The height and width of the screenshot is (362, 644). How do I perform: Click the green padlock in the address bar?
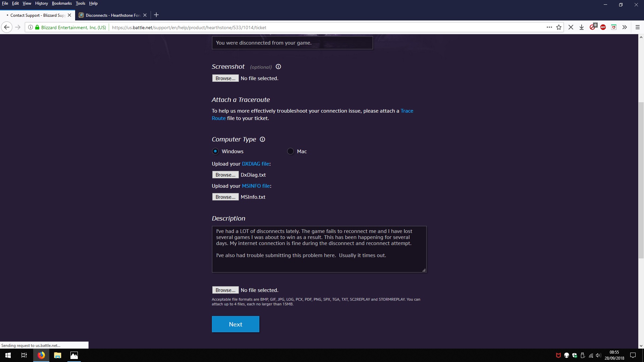tap(37, 27)
